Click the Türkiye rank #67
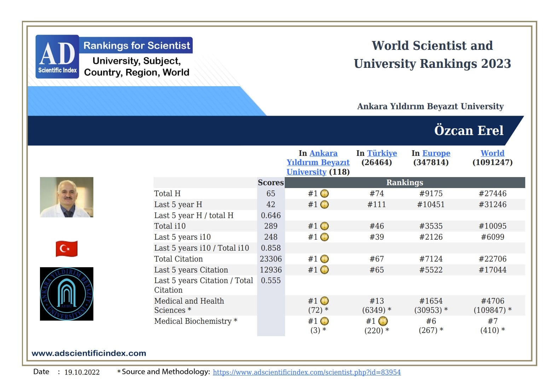This screenshot has height=392, width=556. tap(377, 259)
